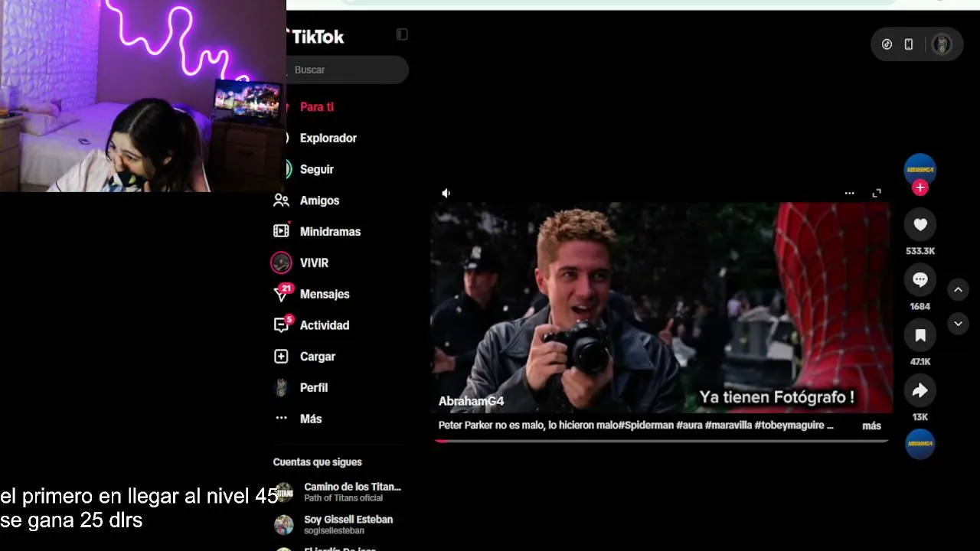
Task: Expand video description with más
Action: 872,426
